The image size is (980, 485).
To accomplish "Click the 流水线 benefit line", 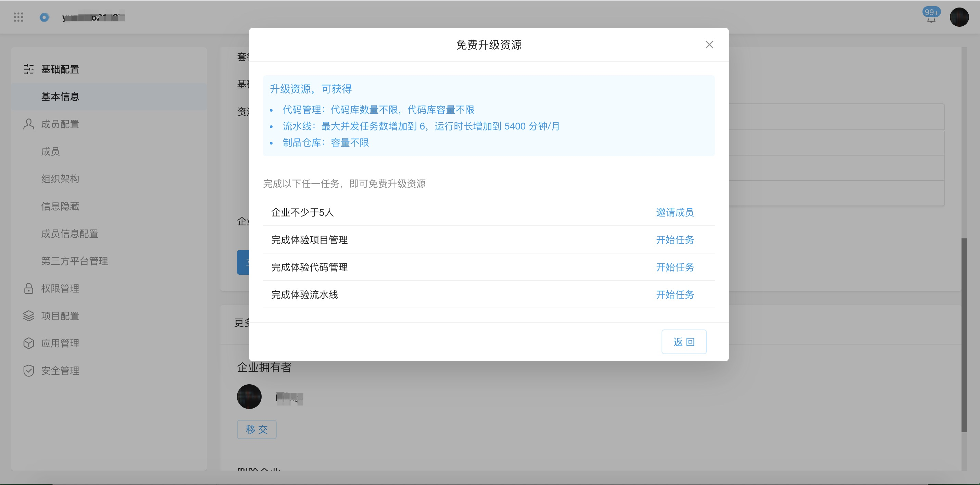I will (421, 126).
